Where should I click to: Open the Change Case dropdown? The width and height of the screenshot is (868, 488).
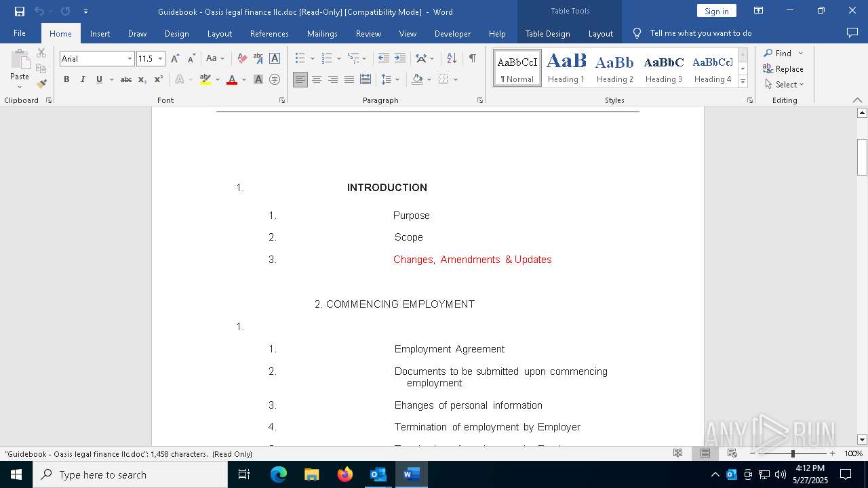coord(215,59)
